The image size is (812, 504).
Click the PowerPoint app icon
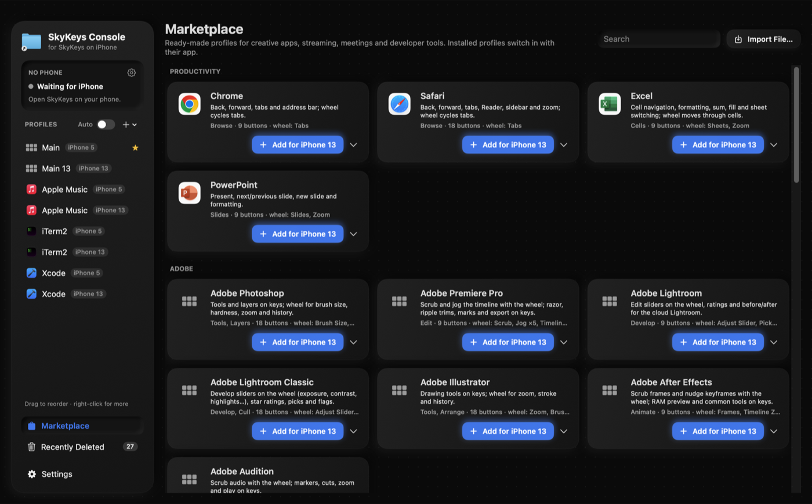coord(189,193)
